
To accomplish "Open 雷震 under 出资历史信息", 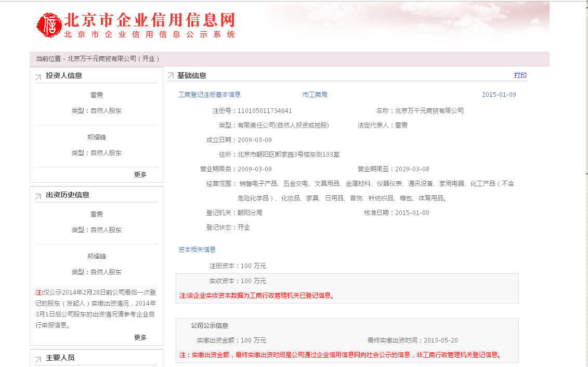I will 97,214.
